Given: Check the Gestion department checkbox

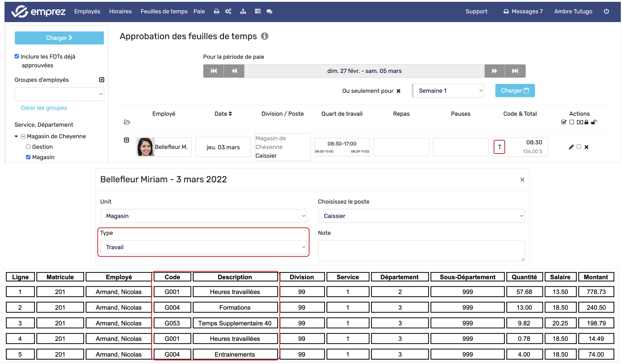Looking at the screenshot, I should (x=28, y=147).
